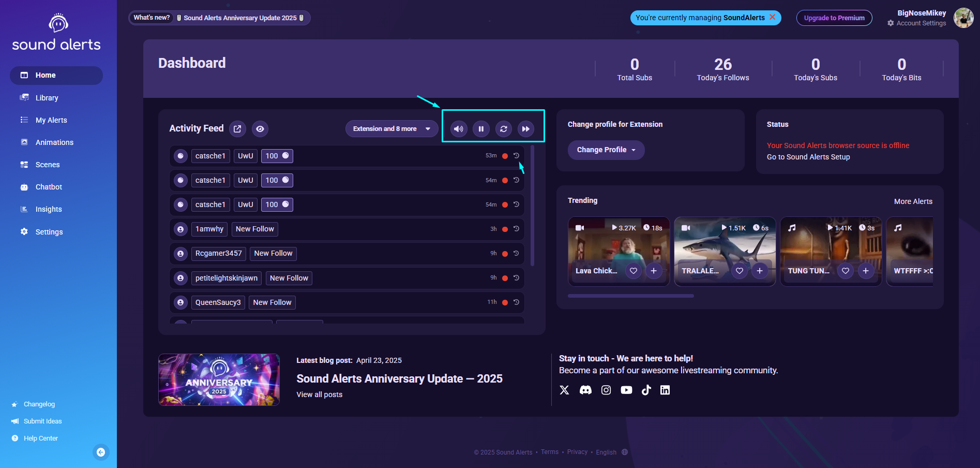
Task: Open Account Settings
Action: 917,23
